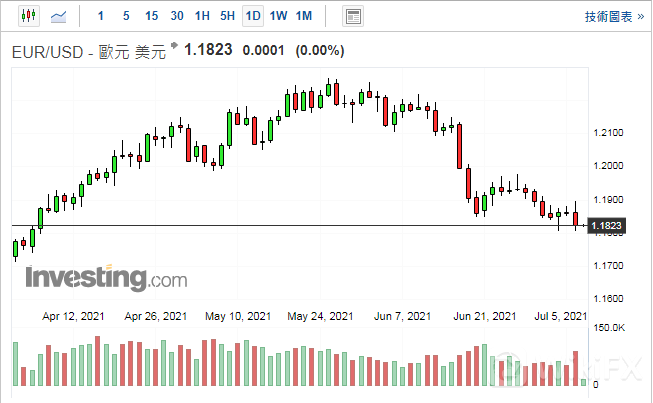Click the 1.1823 current price label on axis
653x403 pixels.
tap(607, 227)
